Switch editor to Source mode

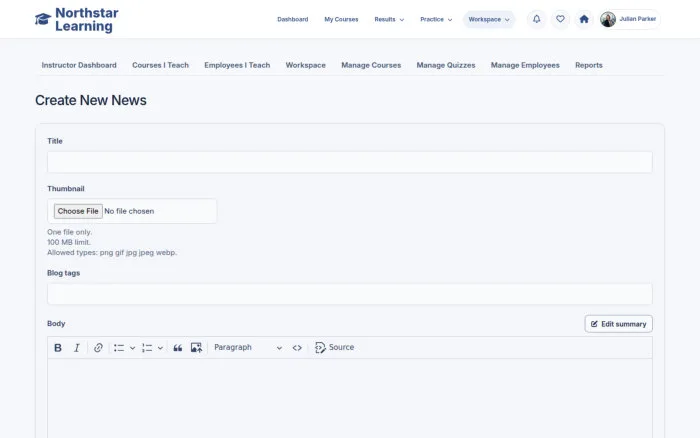click(x=335, y=347)
